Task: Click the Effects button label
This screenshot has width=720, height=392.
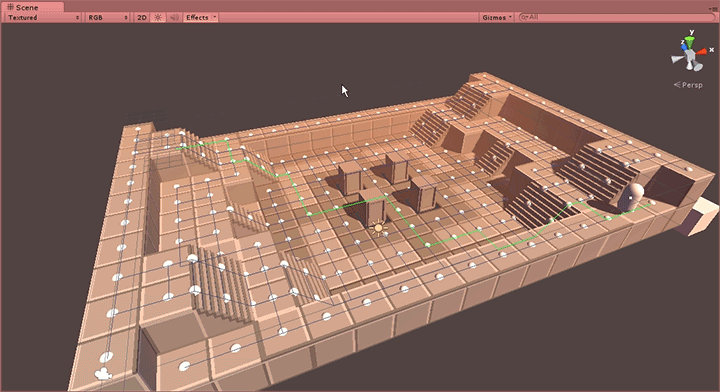Action: pos(197,17)
